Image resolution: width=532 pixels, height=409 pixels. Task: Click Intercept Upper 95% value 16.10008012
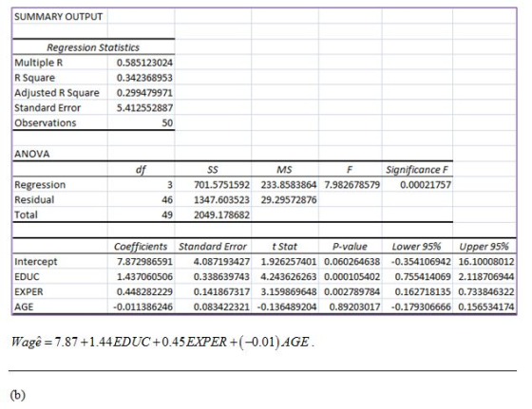[x=486, y=262]
